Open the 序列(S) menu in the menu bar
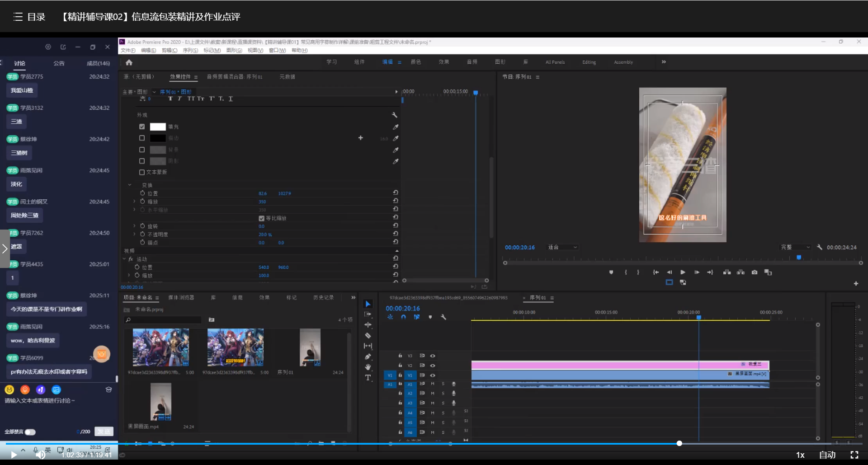Viewport: 868px width, 465px height. (x=190, y=50)
